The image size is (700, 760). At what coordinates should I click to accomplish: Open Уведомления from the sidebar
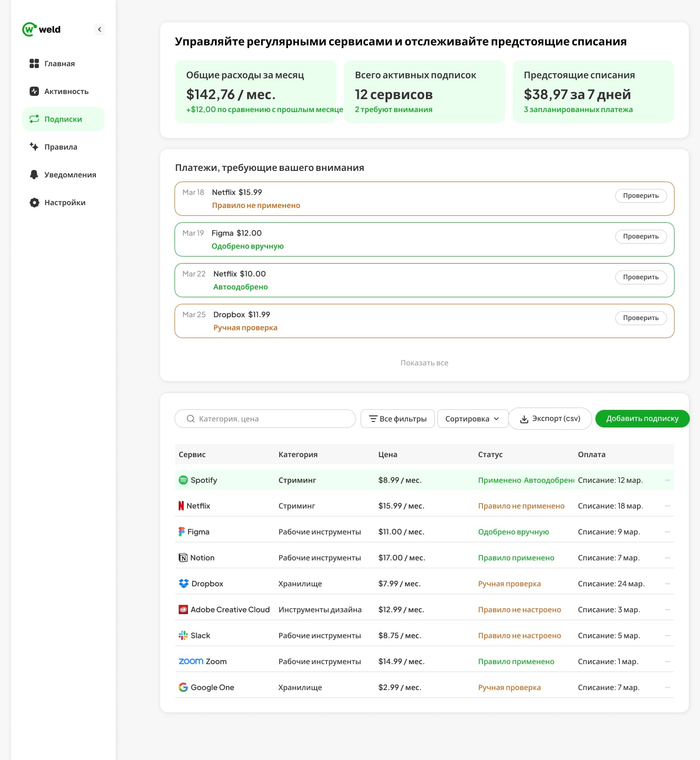pos(63,175)
